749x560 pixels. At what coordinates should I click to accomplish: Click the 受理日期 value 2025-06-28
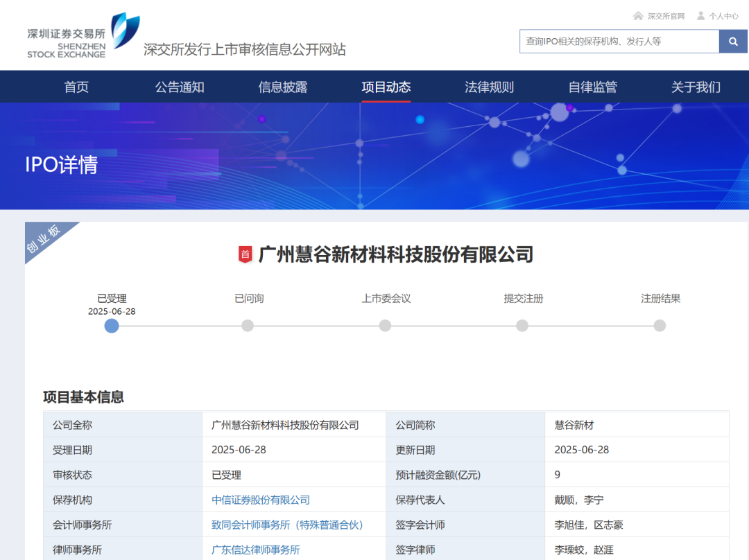pos(239,450)
